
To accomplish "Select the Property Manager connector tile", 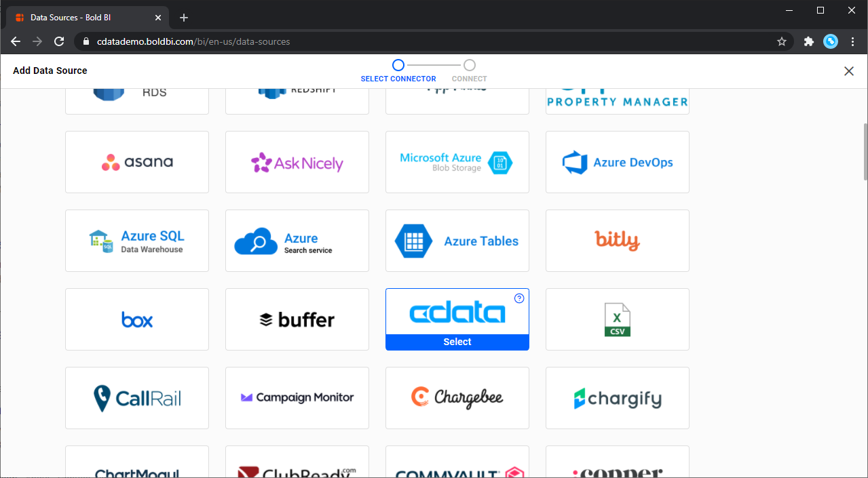I will (618, 100).
